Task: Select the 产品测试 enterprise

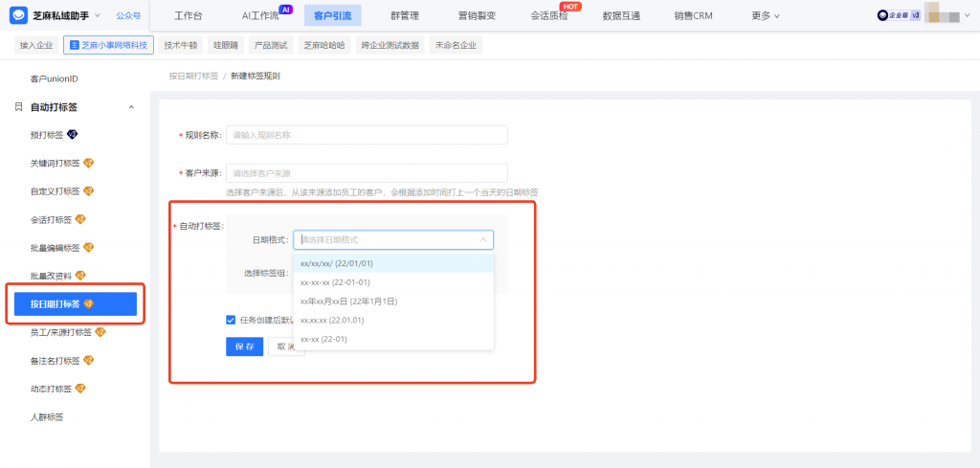Action: pos(271,45)
